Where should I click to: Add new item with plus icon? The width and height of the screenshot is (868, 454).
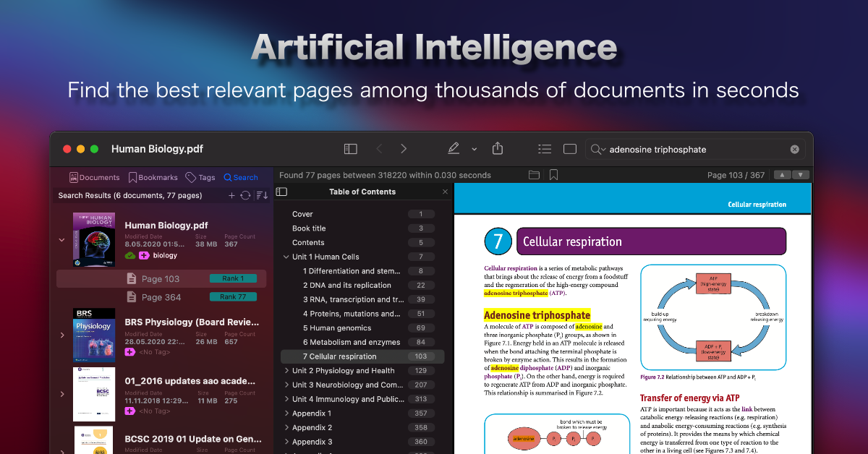(x=231, y=195)
